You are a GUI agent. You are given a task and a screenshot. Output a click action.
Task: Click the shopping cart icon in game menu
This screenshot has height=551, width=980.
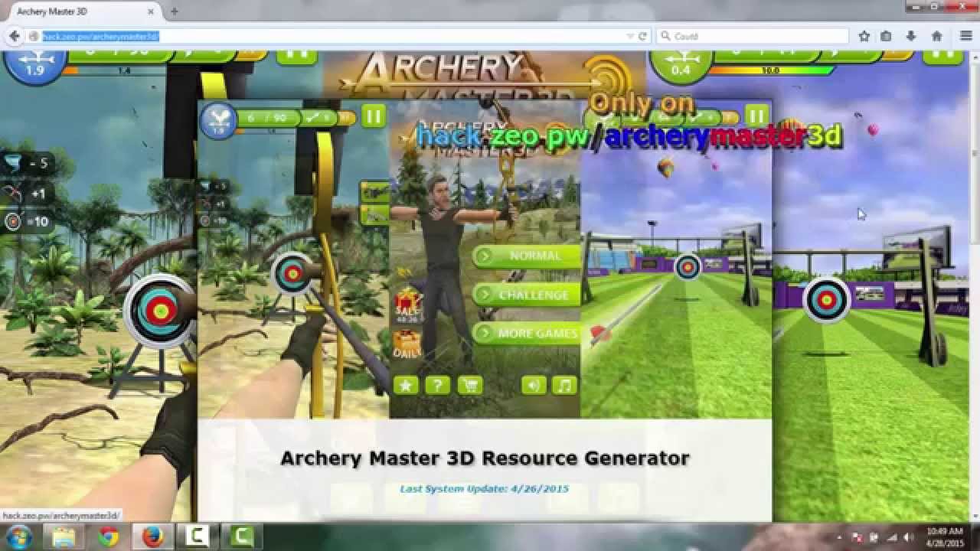point(469,385)
